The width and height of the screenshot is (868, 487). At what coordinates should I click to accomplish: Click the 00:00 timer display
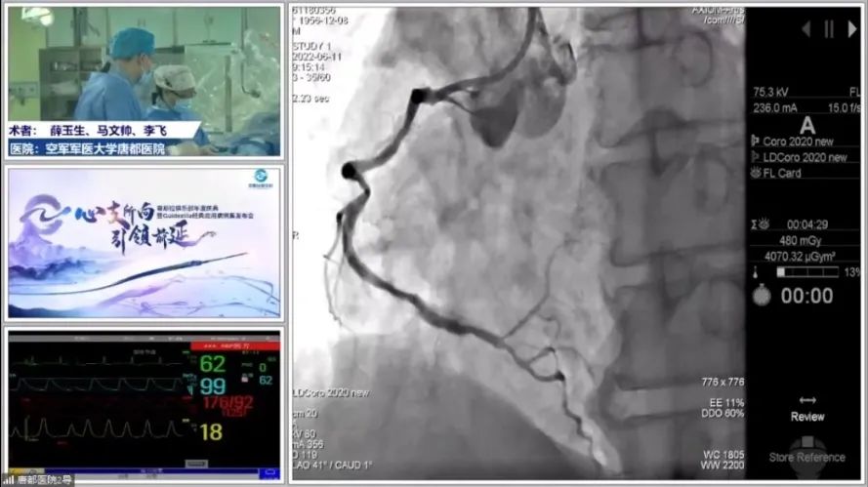point(806,296)
